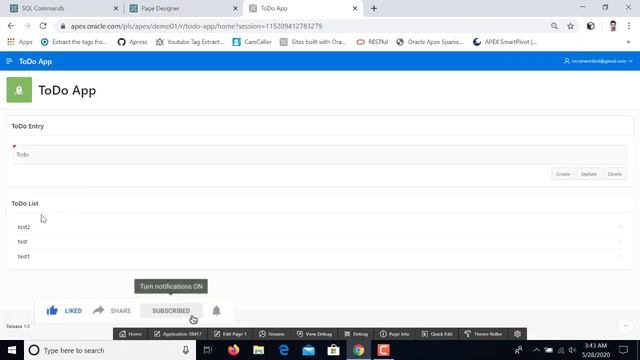Open the user account dropdown menu

(x=598, y=61)
